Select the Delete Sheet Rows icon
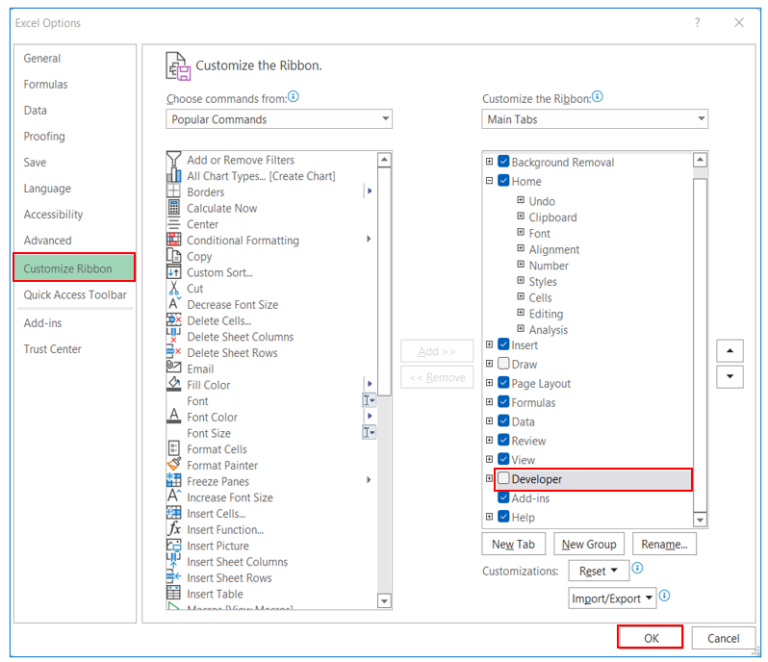The height and width of the screenshot is (662, 768). 174,353
